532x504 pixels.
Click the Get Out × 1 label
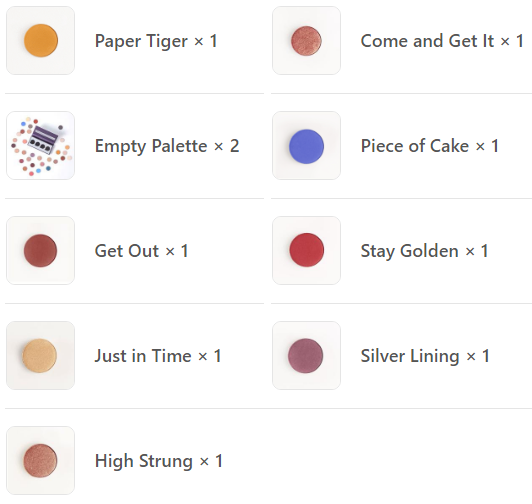[x=141, y=251]
